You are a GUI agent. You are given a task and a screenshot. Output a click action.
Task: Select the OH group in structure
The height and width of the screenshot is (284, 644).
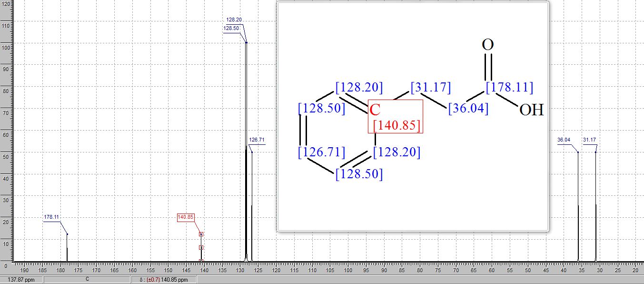click(x=531, y=110)
